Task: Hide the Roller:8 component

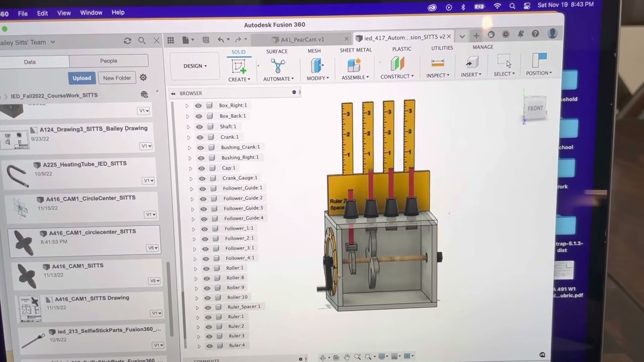Action: point(206,278)
